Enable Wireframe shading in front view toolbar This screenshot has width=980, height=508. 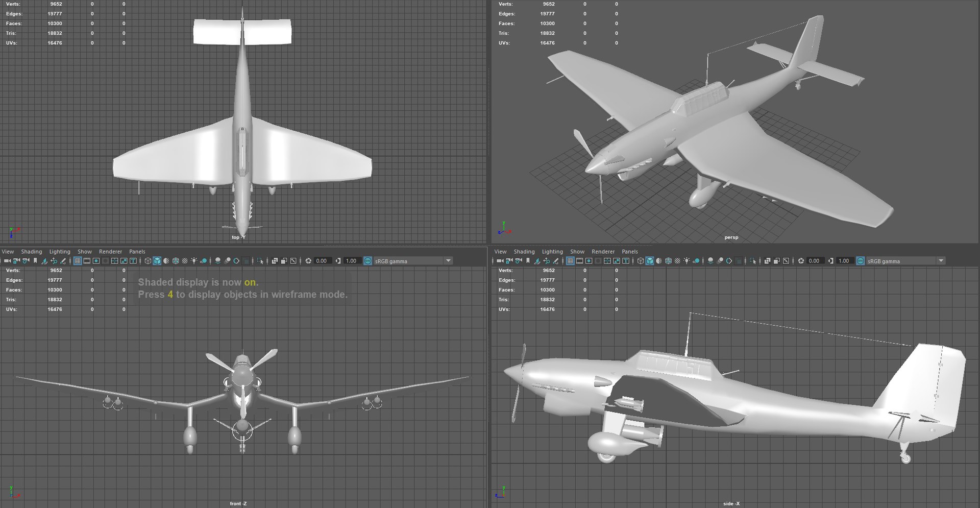[148, 261]
